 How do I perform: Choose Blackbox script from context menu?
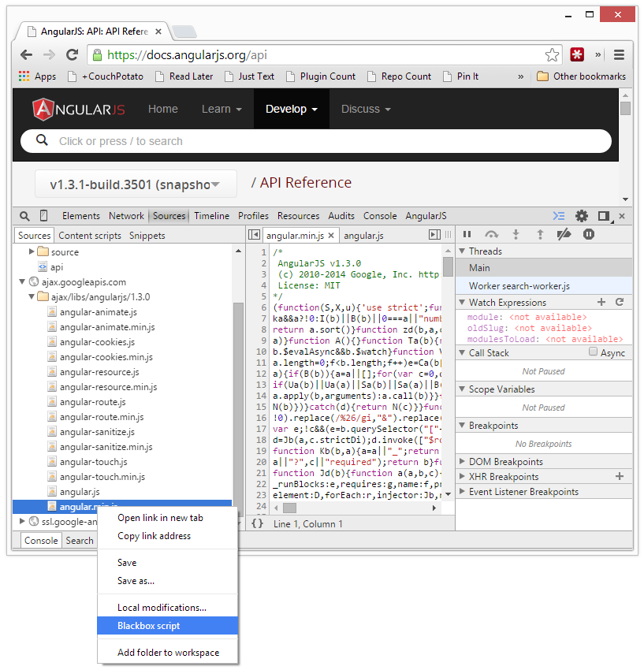point(168,626)
